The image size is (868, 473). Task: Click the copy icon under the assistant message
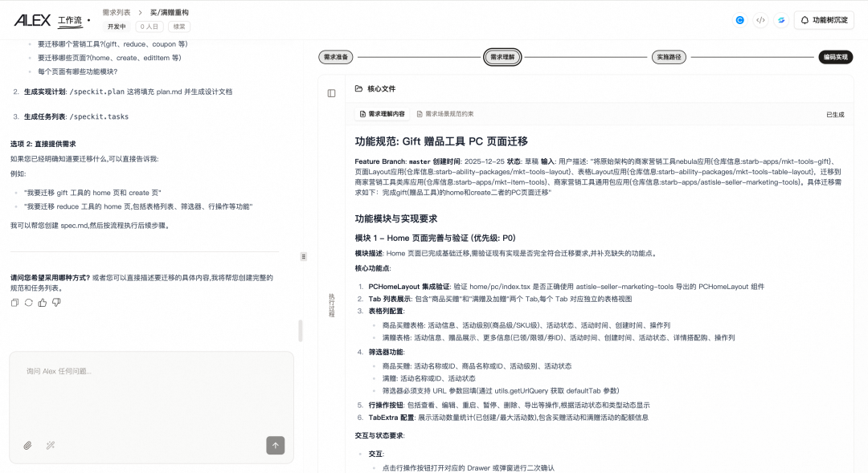click(x=14, y=303)
